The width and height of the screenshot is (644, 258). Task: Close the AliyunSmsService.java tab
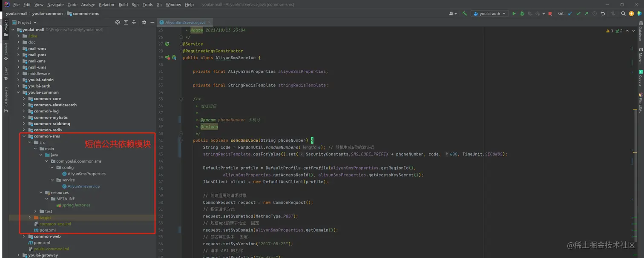pos(209,22)
